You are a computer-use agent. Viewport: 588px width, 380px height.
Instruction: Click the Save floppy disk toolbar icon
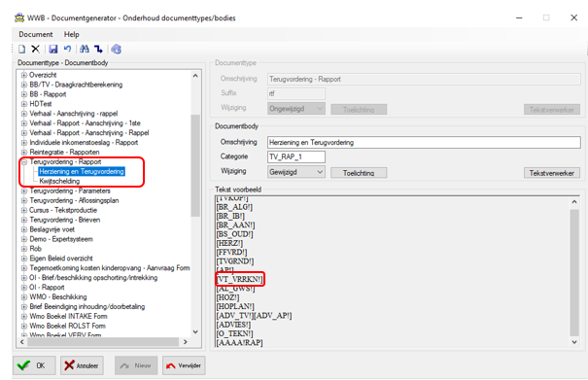[x=53, y=50]
